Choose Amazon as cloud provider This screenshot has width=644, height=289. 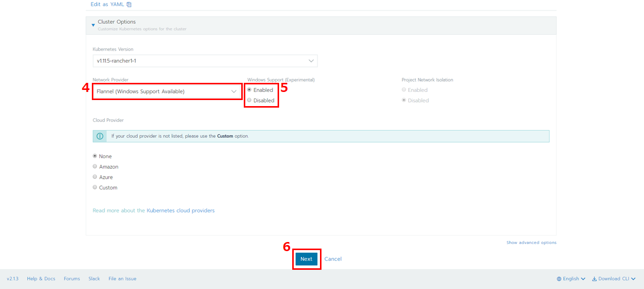click(x=95, y=166)
